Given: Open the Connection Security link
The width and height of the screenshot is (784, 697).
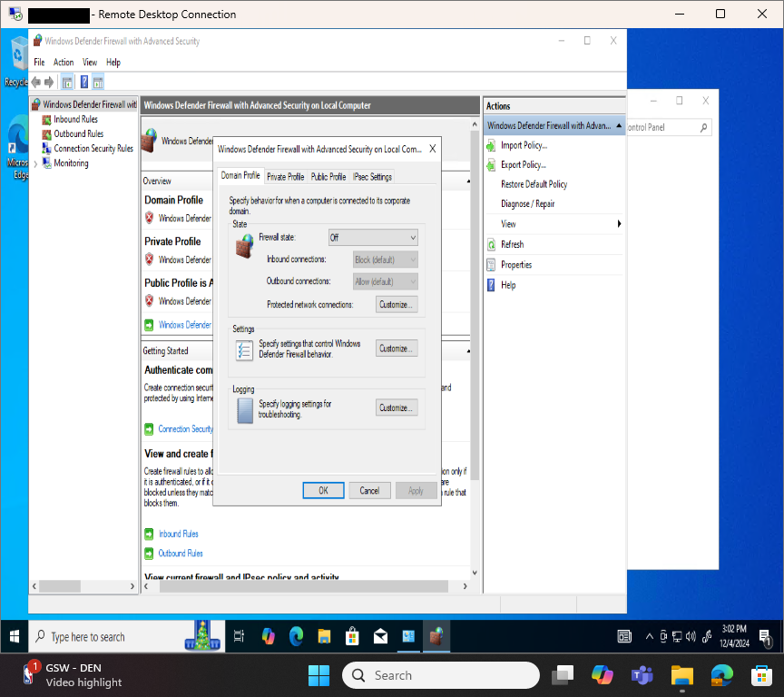Looking at the screenshot, I should [185, 429].
